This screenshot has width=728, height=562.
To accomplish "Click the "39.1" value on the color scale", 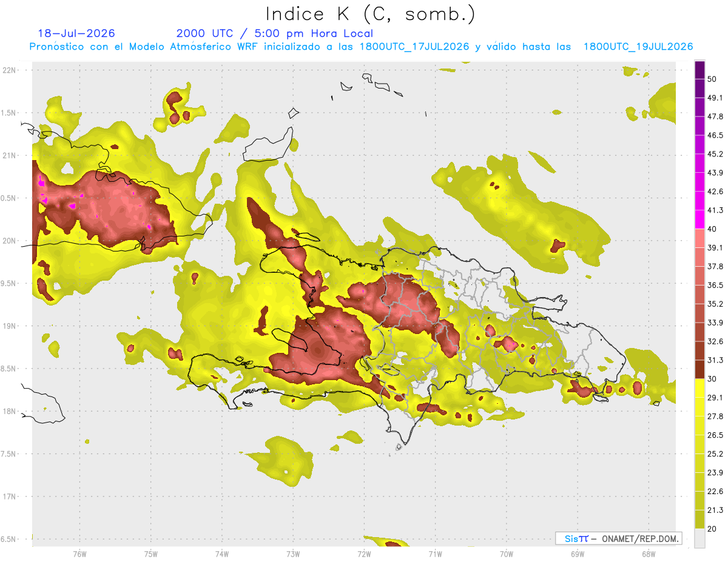I will point(716,248).
